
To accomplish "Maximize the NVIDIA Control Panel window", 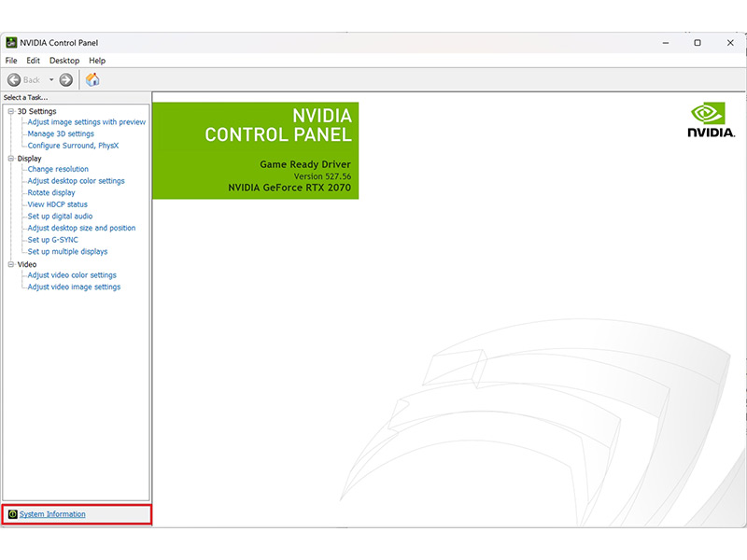I will [697, 43].
